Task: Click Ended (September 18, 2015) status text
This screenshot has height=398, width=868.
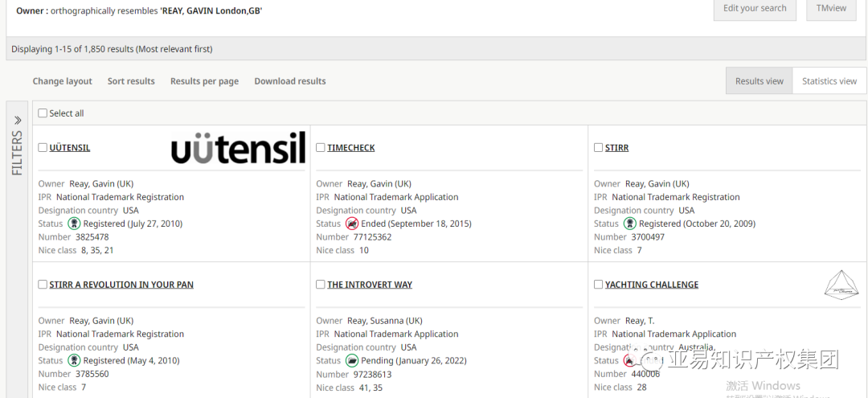Action: (x=416, y=224)
